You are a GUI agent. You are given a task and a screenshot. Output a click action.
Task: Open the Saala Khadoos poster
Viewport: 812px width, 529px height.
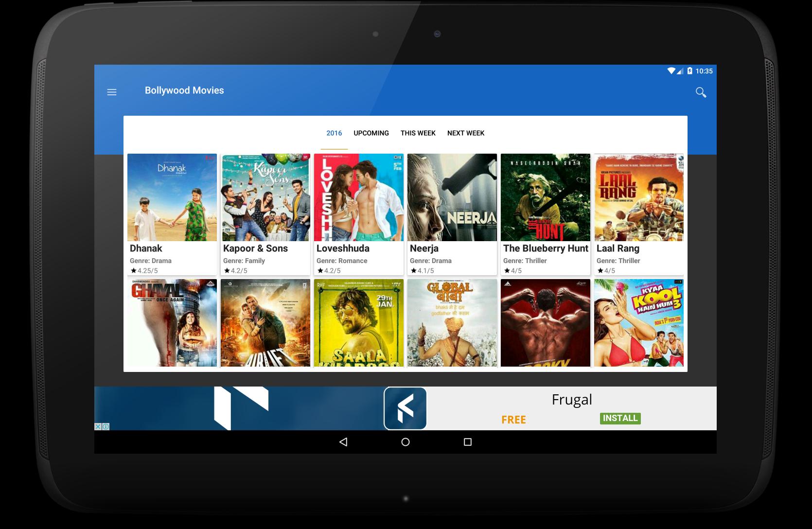click(x=359, y=323)
